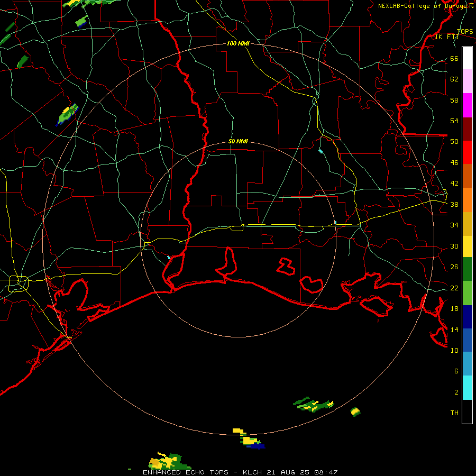The height and width of the screenshot is (476, 476).
Task: Click the orange 42 kft legend swatch
Action: pos(467,200)
